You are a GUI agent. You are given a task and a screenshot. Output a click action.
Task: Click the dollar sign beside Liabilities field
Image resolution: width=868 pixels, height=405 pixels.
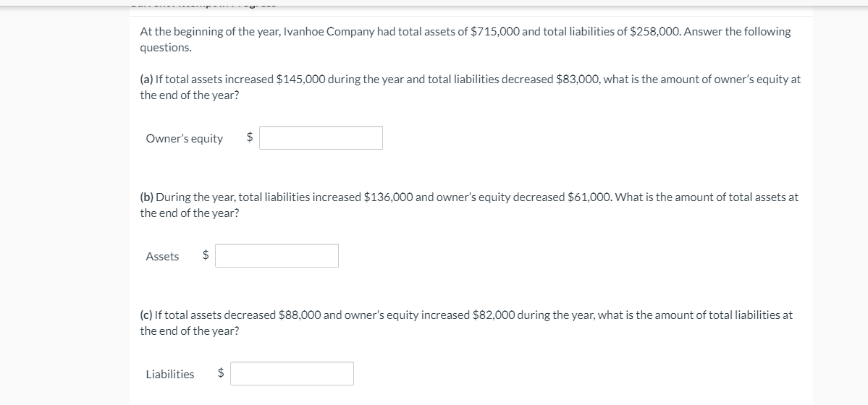tap(220, 372)
